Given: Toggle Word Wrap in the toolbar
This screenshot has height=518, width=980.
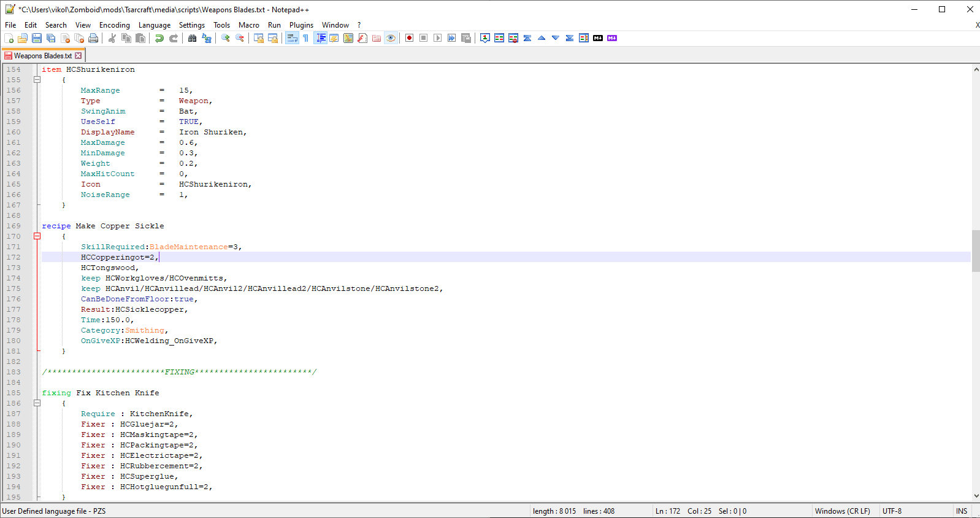Looking at the screenshot, I should pyautogui.click(x=292, y=38).
